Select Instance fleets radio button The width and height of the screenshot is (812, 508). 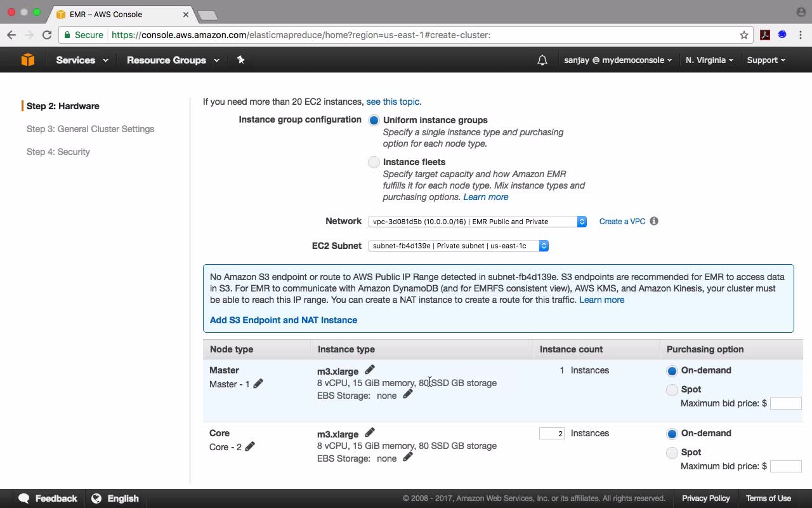click(x=374, y=162)
